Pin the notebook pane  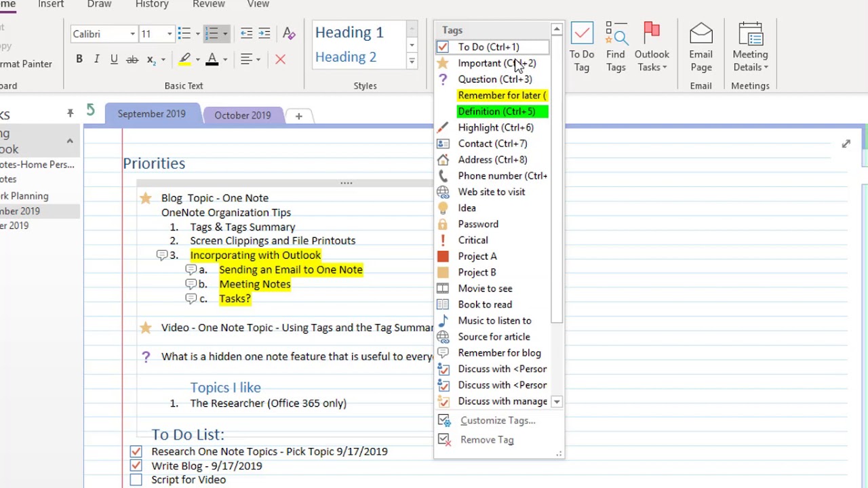point(70,113)
